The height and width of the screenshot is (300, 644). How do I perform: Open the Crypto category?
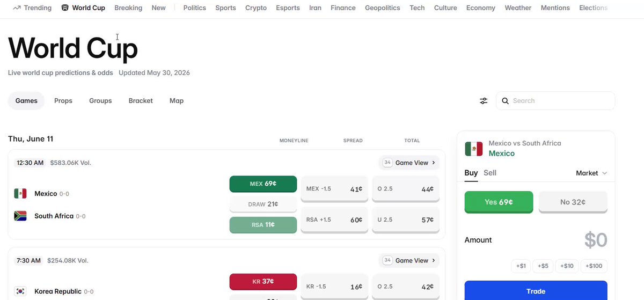(x=256, y=8)
